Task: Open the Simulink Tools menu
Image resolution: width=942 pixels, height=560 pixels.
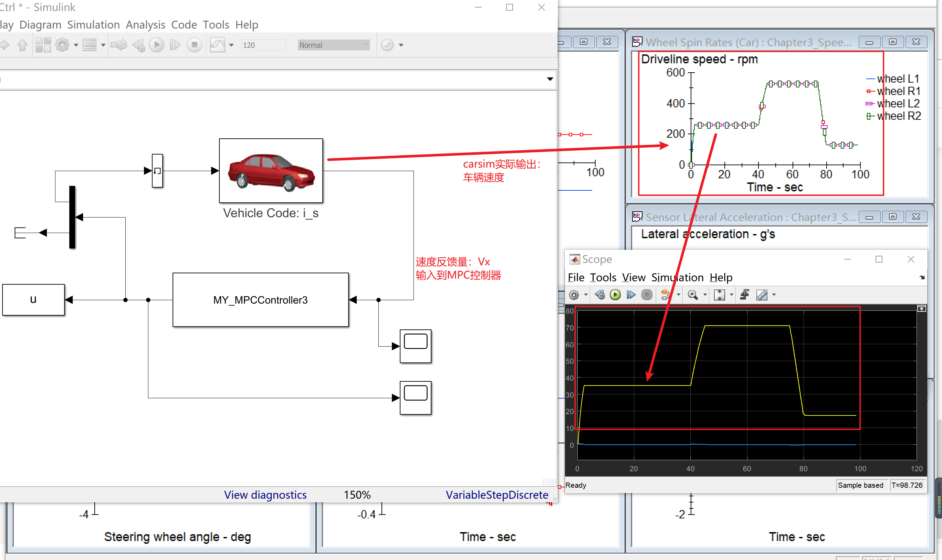Action: pos(216,24)
